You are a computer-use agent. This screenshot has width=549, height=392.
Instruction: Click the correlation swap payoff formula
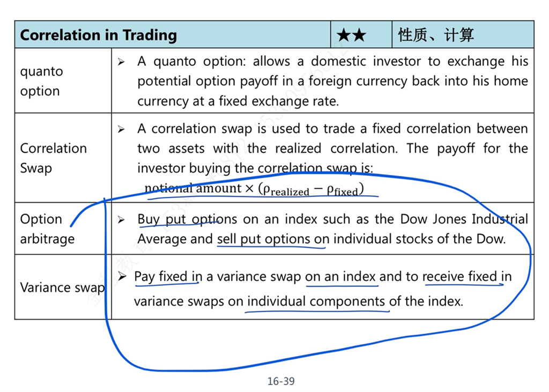pos(254,189)
